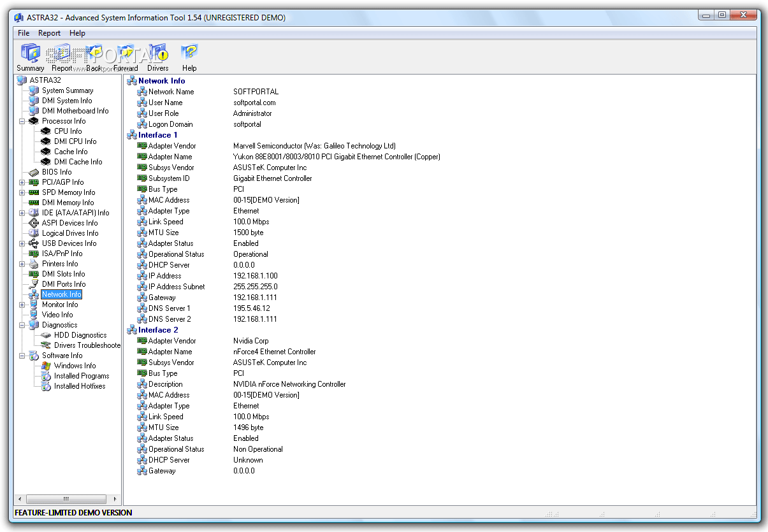Select DMI Cache Info item

pyautogui.click(x=78, y=162)
